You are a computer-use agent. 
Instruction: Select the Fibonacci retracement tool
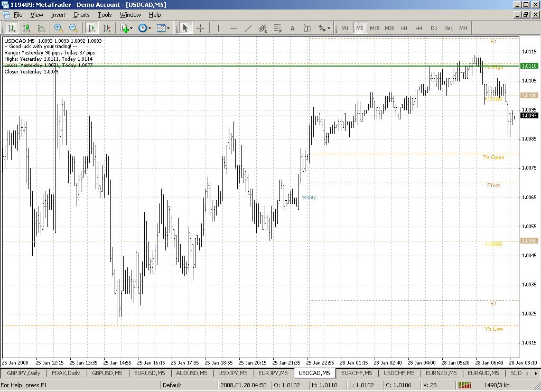[x=277, y=28]
